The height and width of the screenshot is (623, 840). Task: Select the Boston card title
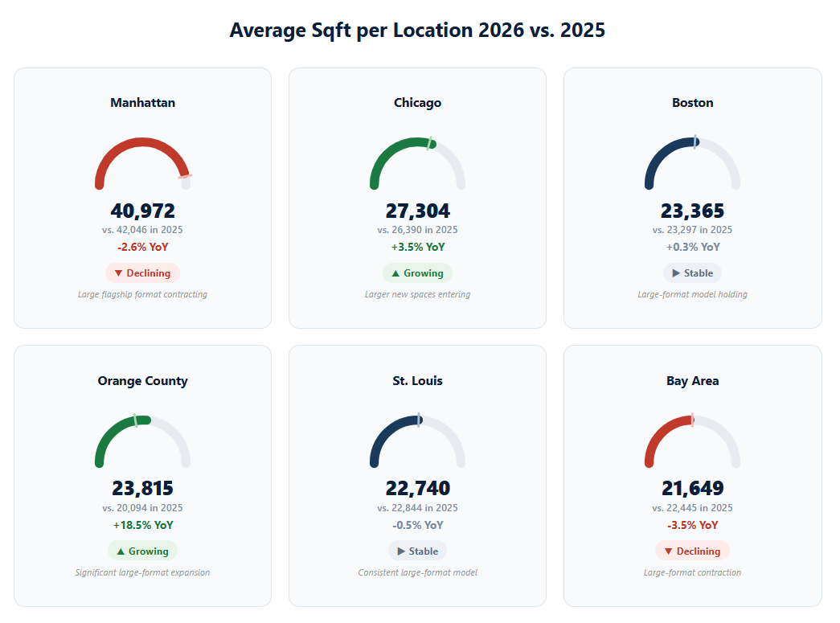click(x=692, y=102)
